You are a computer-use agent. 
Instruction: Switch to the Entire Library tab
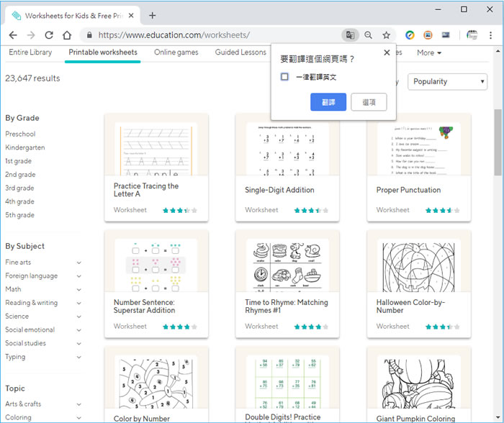30,53
